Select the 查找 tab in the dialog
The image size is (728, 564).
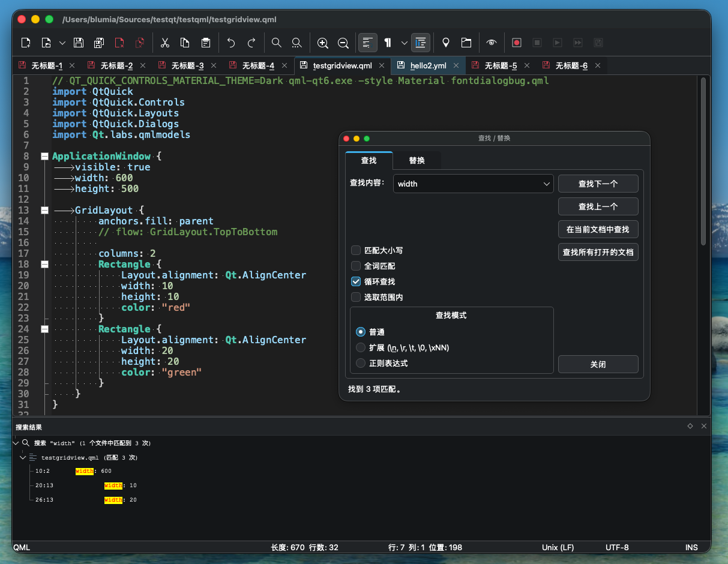click(x=369, y=160)
